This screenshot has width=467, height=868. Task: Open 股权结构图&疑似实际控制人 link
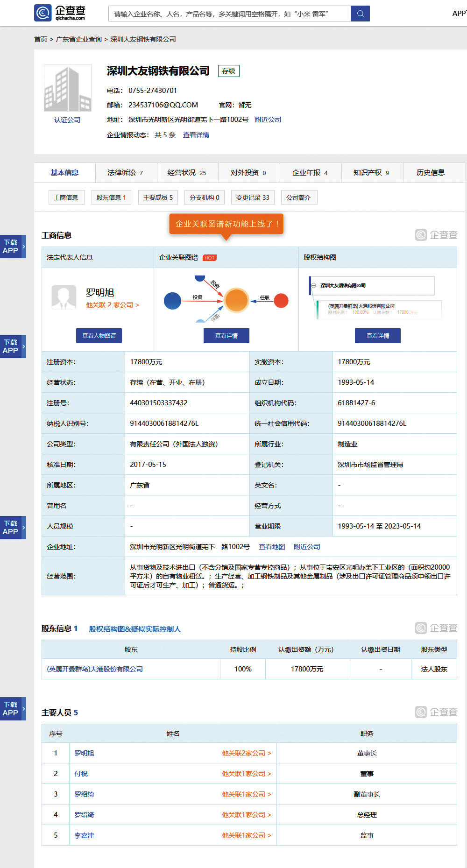click(135, 629)
